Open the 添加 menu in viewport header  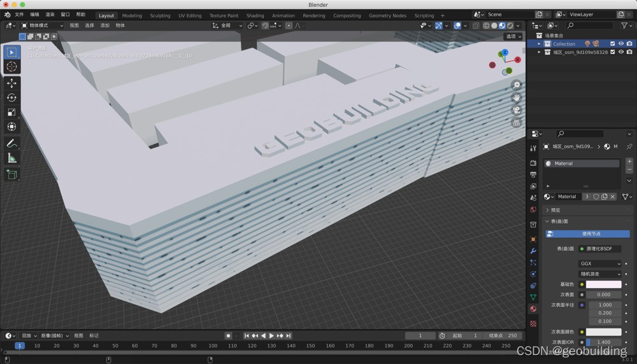click(105, 25)
